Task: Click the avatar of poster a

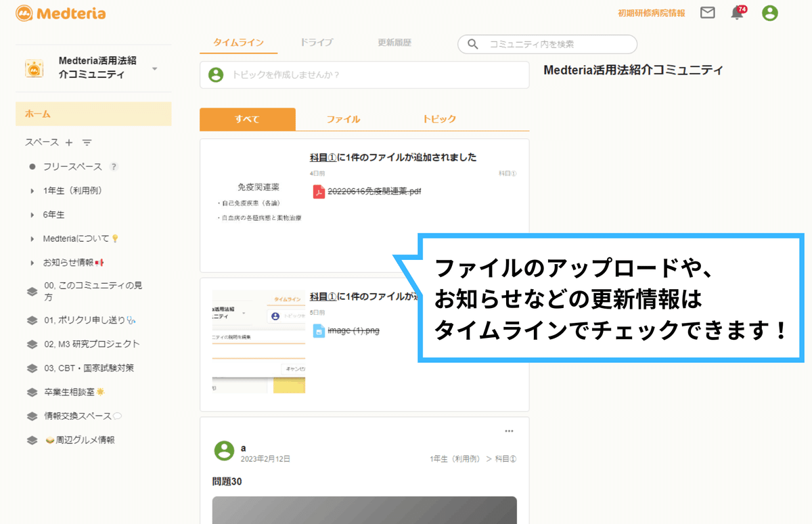Action: pyautogui.click(x=224, y=451)
